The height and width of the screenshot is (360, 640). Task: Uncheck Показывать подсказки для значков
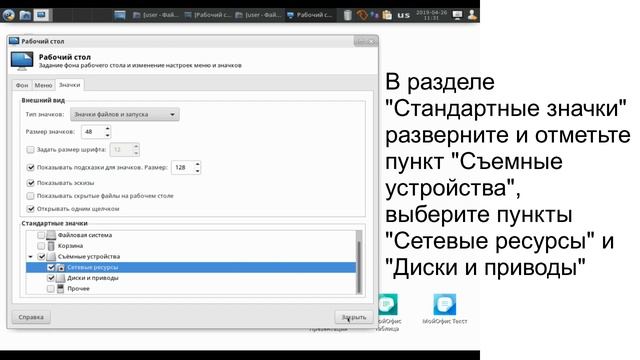click(x=30, y=167)
